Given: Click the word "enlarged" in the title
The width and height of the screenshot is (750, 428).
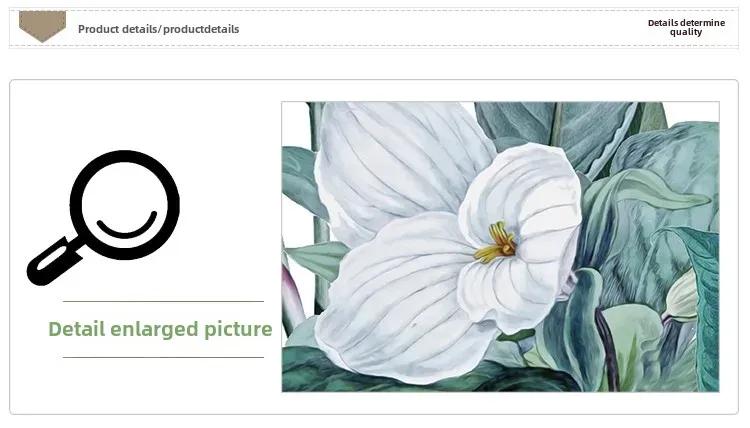Looking at the screenshot, I should click(154, 330).
